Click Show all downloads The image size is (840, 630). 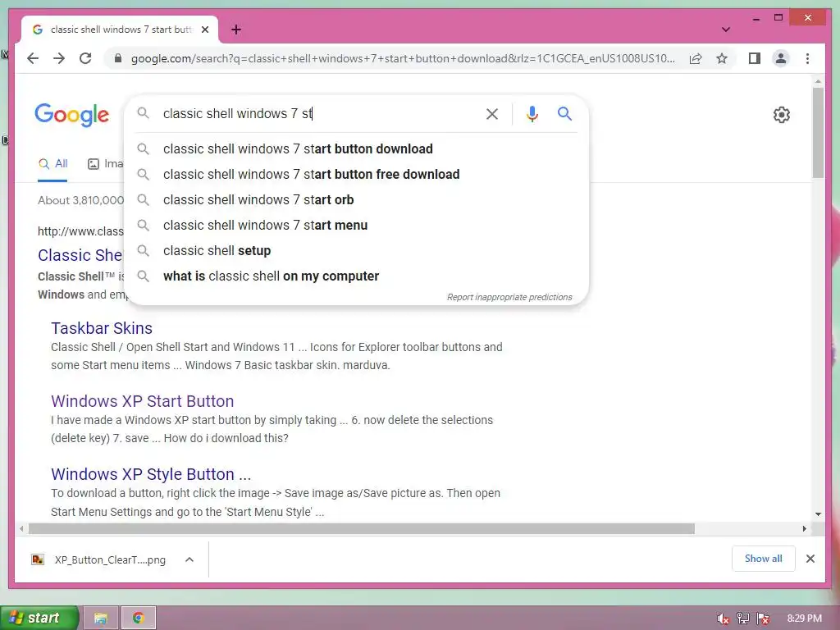763,559
